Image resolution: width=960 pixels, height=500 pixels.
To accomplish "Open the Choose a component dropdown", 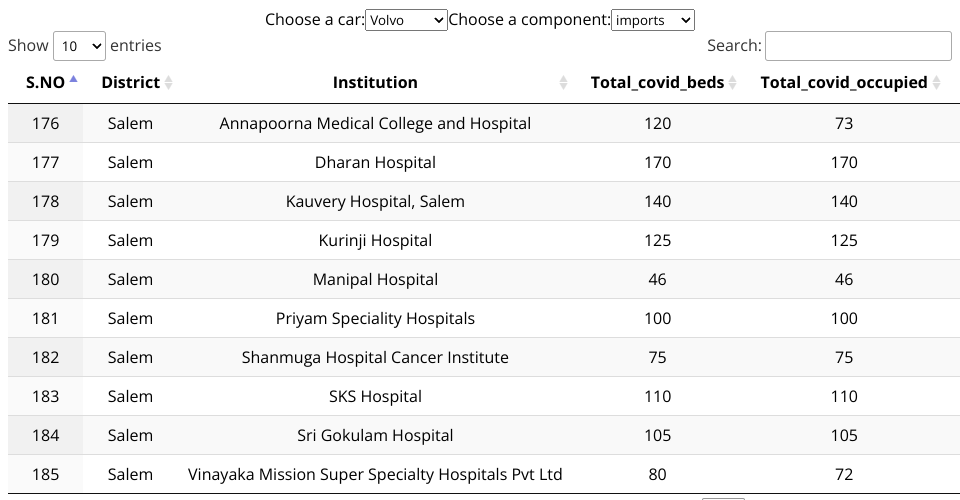I will [652, 20].
